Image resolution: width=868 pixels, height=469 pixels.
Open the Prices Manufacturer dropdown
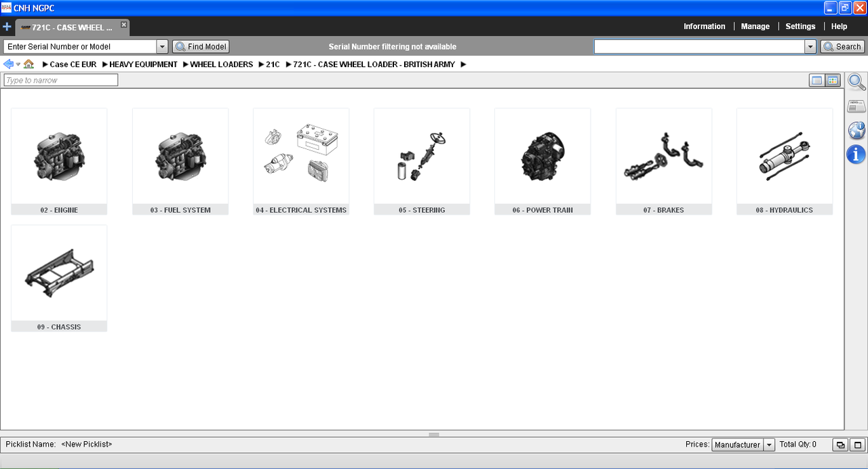click(743, 445)
